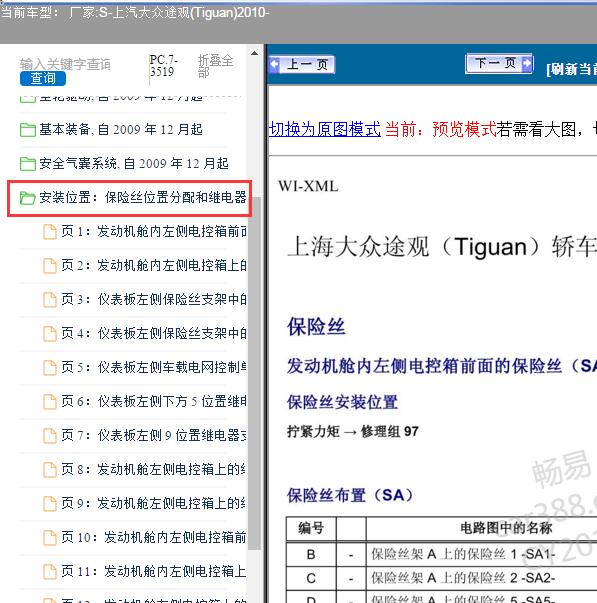Click the right arrow icon on 下一页
597x603 pixels.
coord(527,63)
